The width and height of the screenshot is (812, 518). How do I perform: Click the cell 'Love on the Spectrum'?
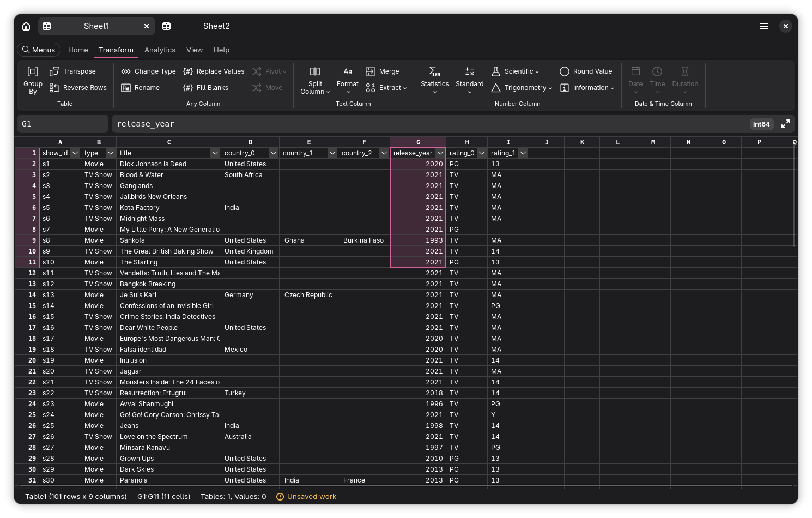pyautogui.click(x=168, y=437)
